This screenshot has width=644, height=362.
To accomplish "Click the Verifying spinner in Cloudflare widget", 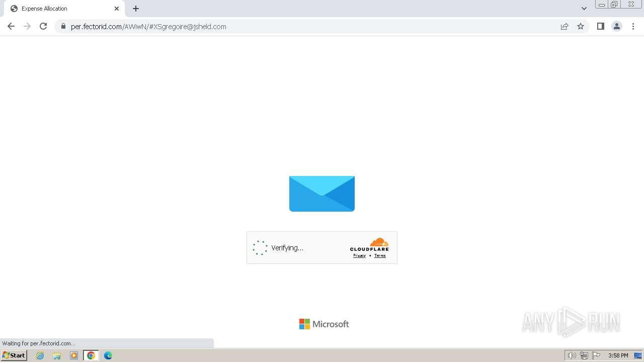I will pos(260,248).
